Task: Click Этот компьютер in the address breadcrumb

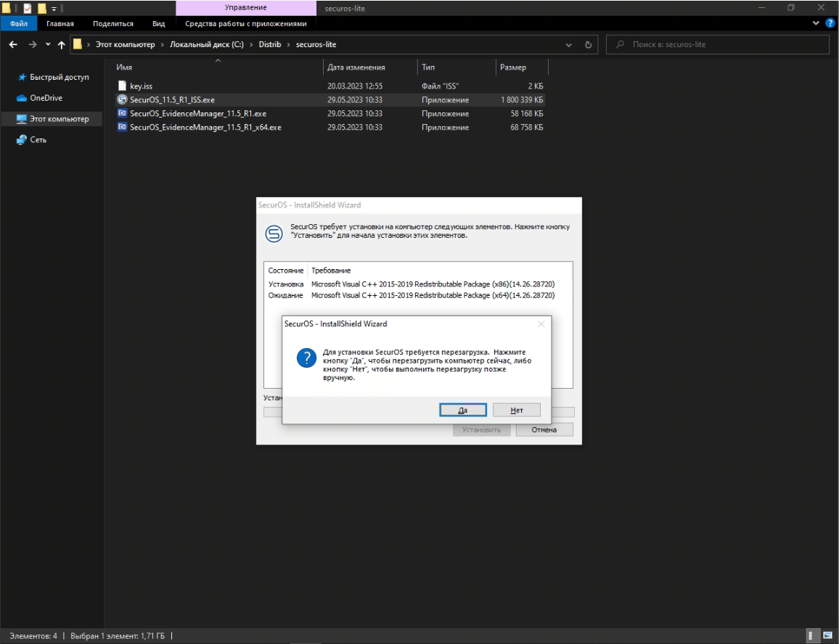Action: point(126,44)
